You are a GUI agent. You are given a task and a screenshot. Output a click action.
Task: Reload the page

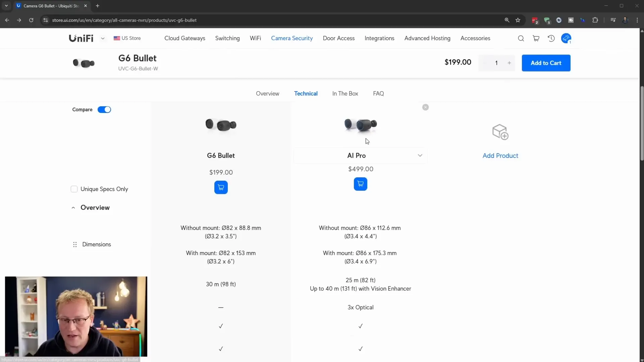tap(31, 20)
